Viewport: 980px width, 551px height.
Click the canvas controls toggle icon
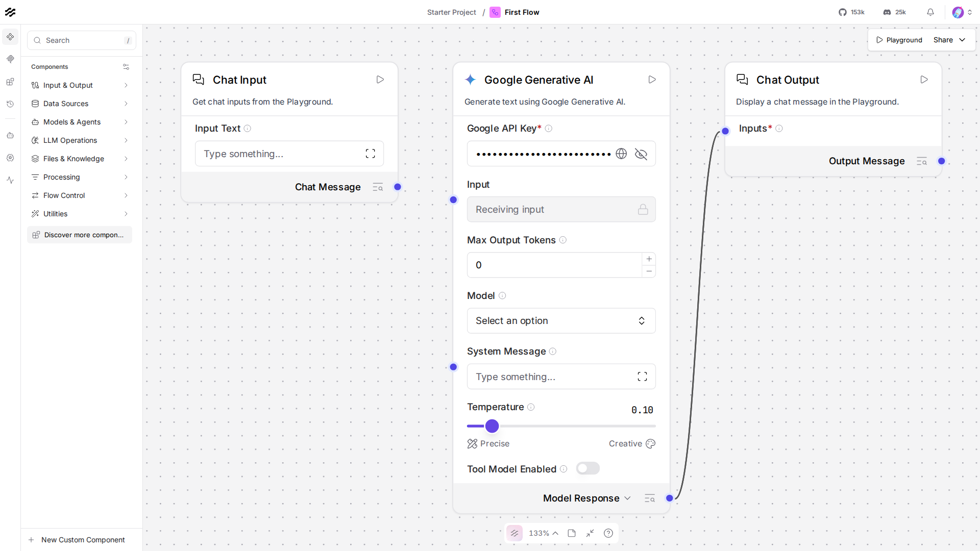pos(514,533)
